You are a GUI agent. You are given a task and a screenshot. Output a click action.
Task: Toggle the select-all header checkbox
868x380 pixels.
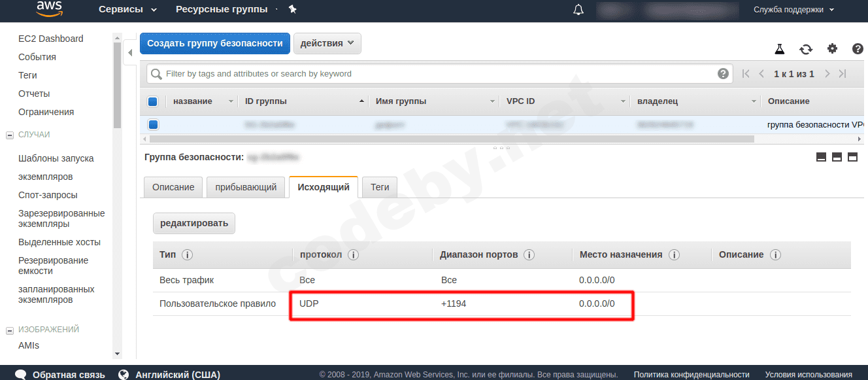pos(152,101)
